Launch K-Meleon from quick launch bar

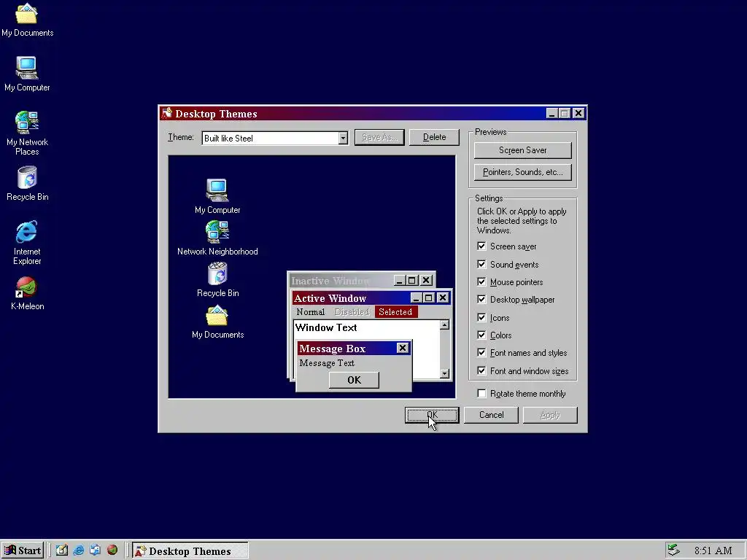(112, 550)
